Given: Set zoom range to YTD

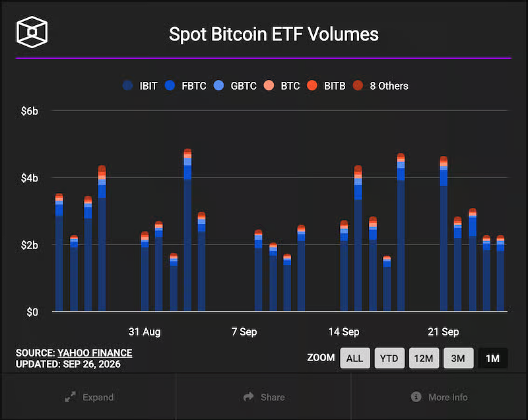Looking at the screenshot, I should (389, 358).
